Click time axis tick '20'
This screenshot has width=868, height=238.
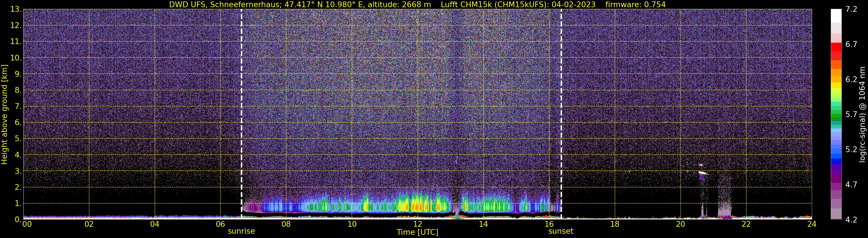coord(680,224)
